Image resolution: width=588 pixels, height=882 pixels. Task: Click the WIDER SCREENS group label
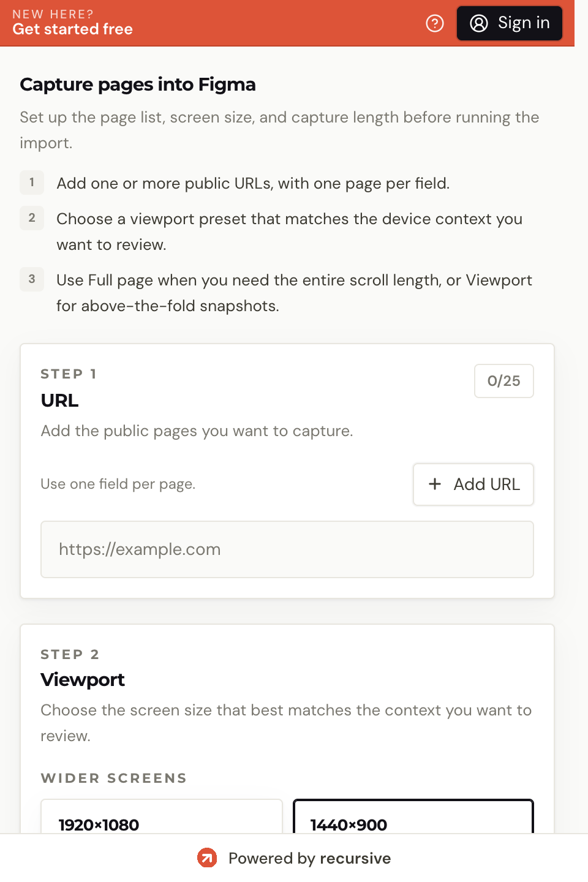114,778
